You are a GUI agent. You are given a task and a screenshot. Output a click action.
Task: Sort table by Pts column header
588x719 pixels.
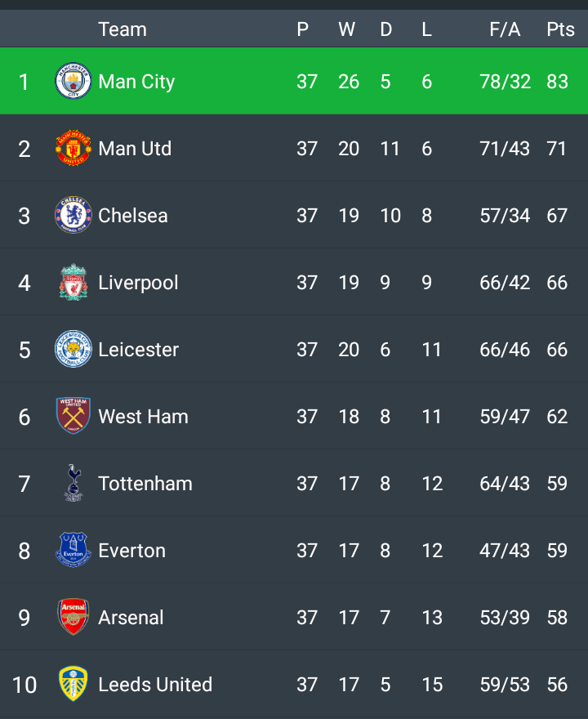[560, 29]
